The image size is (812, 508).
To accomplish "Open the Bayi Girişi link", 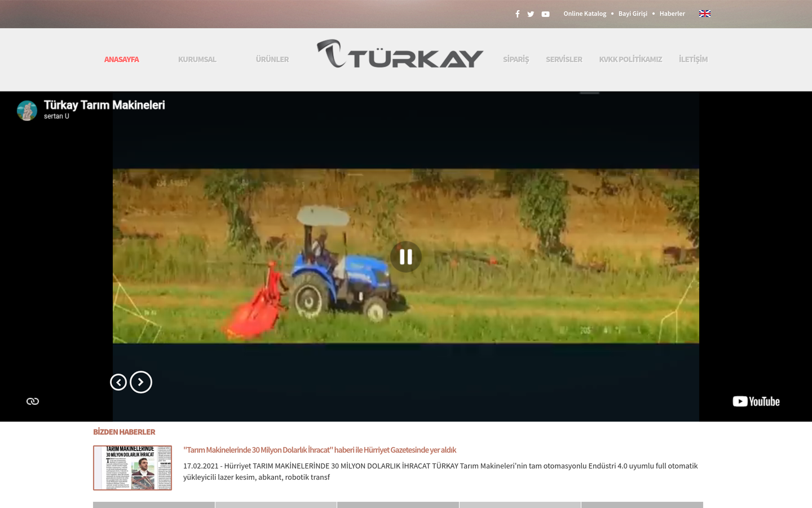I will click(x=633, y=14).
